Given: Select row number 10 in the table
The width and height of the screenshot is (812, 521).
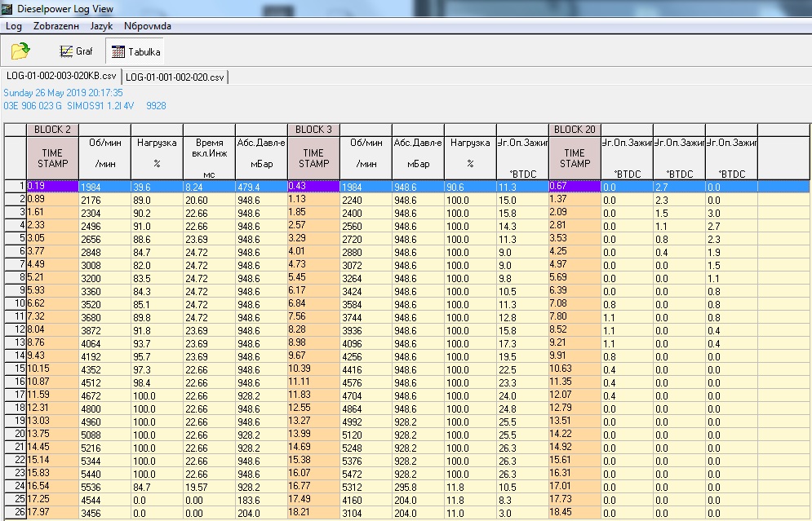Looking at the screenshot, I should (x=15, y=303).
